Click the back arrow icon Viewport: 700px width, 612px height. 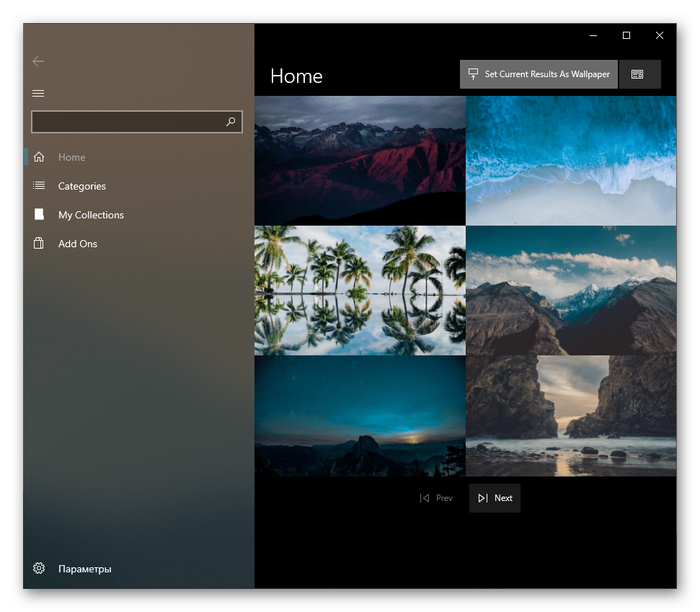[38, 62]
